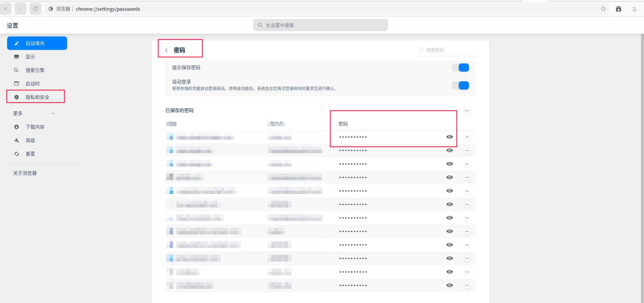Open the browser main menu icon
The width and height of the screenshot is (644, 303).
tap(634, 9)
